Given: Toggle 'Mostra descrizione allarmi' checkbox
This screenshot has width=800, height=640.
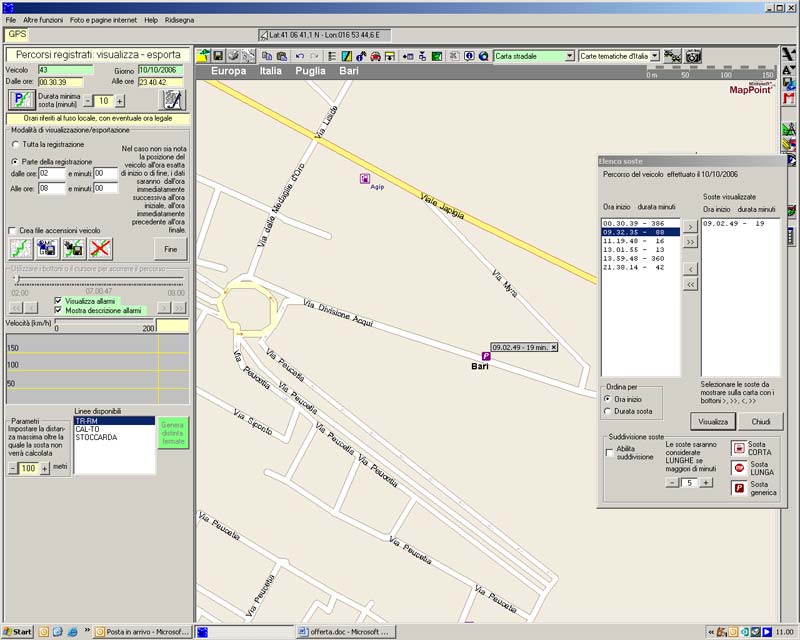Looking at the screenshot, I should [58, 310].
